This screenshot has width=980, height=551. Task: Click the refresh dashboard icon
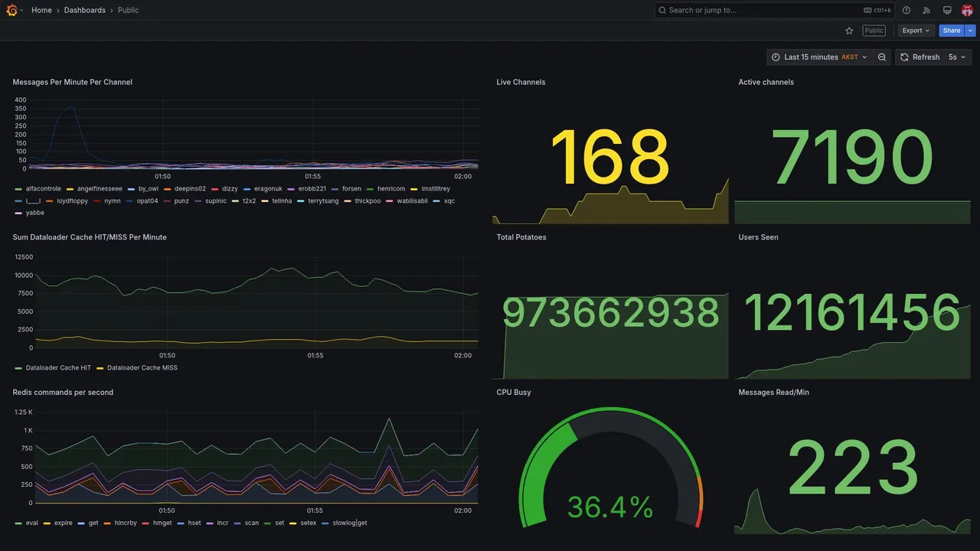[904, 57]
